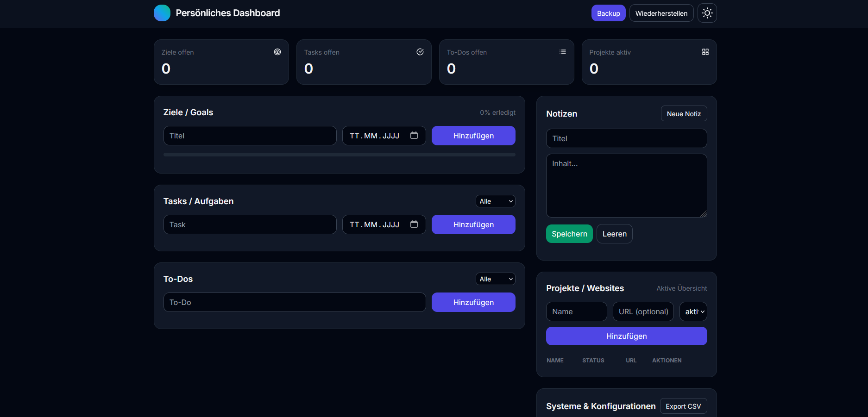Save the note with Speichern
This screenshot has width=868, height=417.
coord(569,234)
